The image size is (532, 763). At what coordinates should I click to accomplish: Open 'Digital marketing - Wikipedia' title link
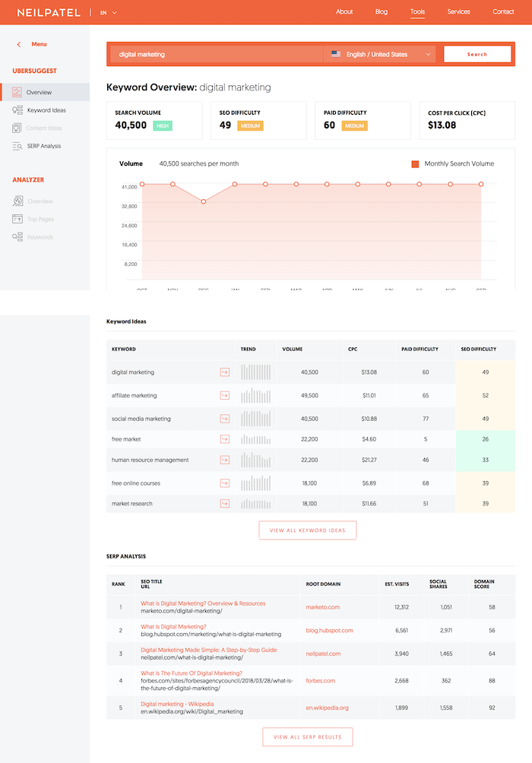point(177,704)
